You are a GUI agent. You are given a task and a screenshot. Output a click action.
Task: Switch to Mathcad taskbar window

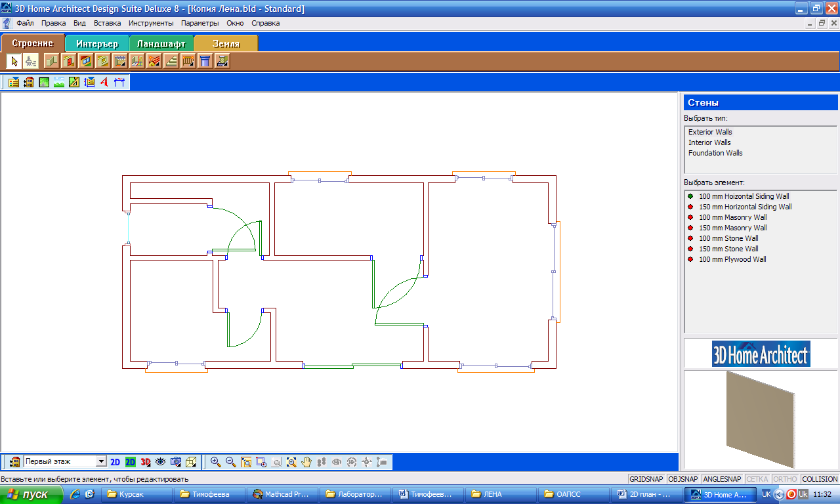coord(282,494)
